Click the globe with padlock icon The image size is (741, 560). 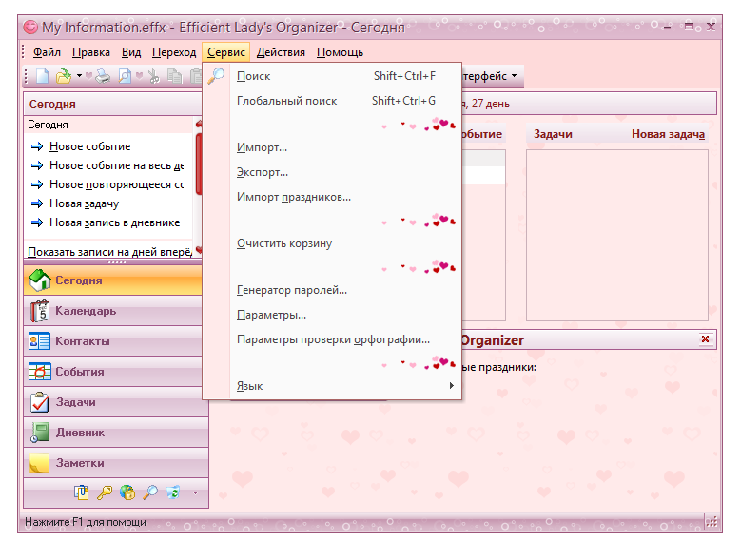(127, 492)
